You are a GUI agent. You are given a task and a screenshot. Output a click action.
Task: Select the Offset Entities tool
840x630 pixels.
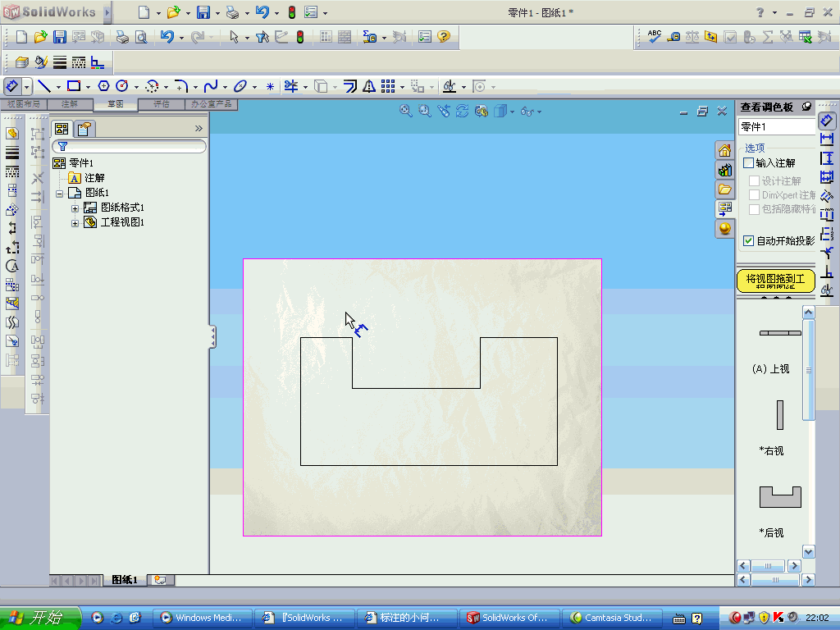[349, 86]
